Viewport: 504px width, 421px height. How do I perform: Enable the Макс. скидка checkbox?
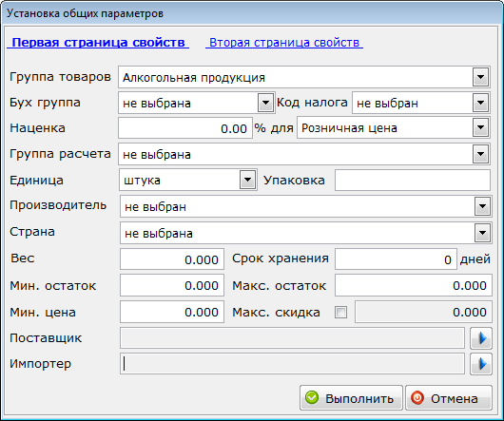coord(340,312)
